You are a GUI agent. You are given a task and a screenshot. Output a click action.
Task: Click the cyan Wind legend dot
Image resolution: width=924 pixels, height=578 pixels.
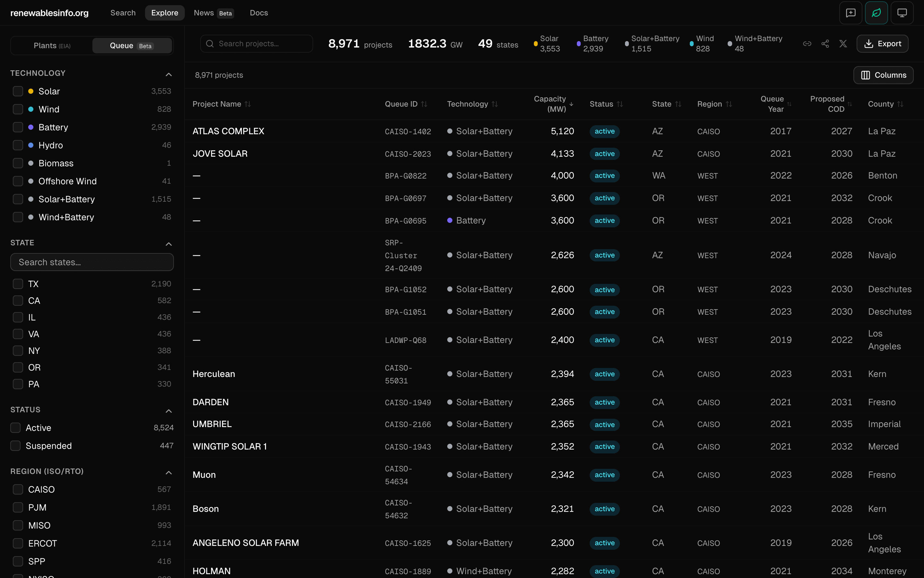(691, 44)
